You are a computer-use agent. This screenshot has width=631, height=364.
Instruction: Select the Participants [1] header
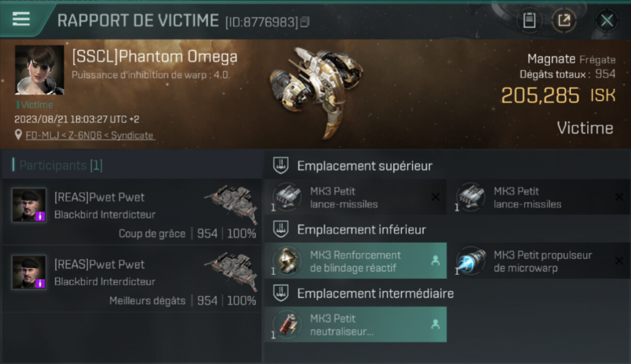click(61, 165)
